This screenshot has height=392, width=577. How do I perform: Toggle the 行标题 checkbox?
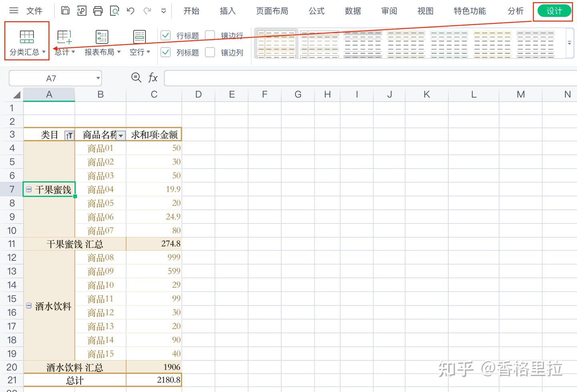click(165, 36)
